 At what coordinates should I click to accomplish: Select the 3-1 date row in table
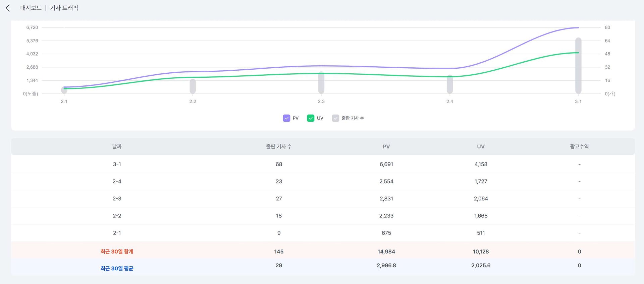coord(117,164)
